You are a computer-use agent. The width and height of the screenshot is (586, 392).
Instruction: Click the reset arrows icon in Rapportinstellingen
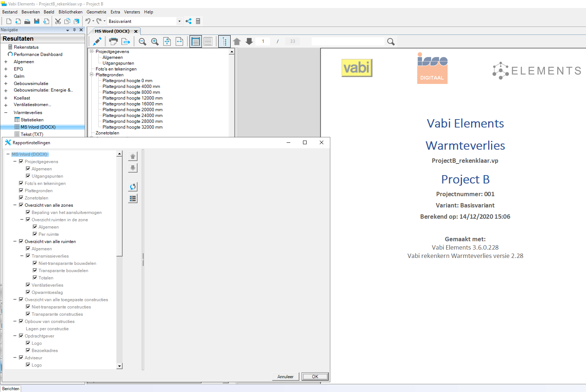(x=133, y=187)
